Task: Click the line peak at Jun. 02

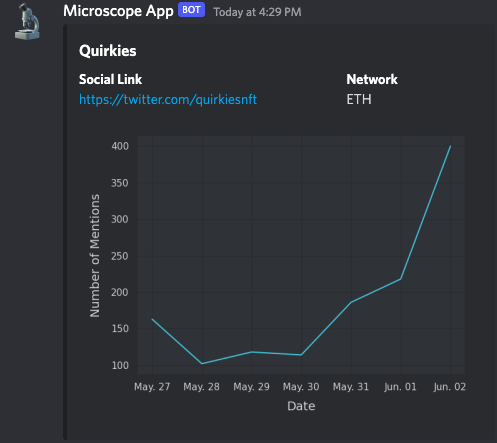Action: [x=450, y=146]
